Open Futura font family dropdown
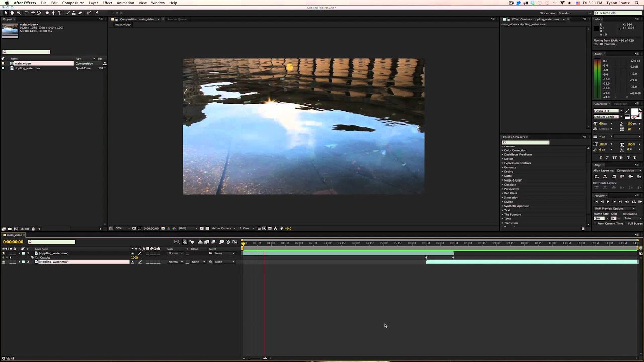 [x=621, y=111]
